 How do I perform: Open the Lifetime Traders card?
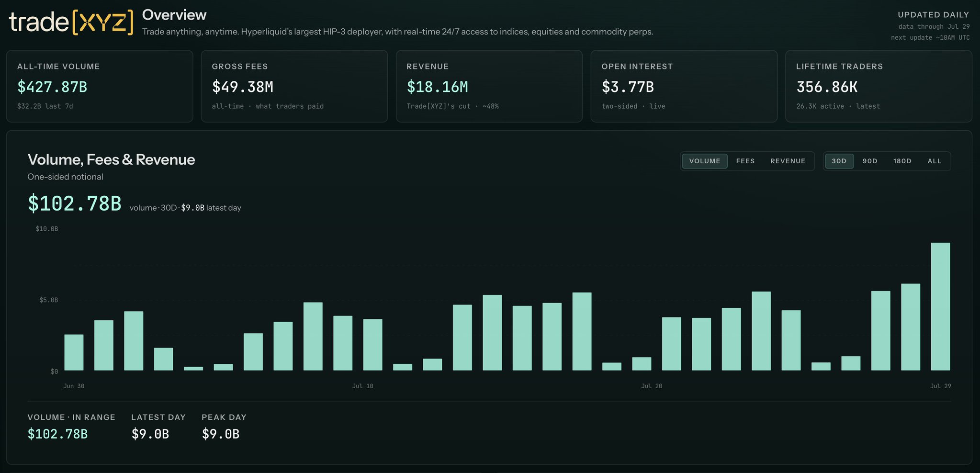point(879,86)
